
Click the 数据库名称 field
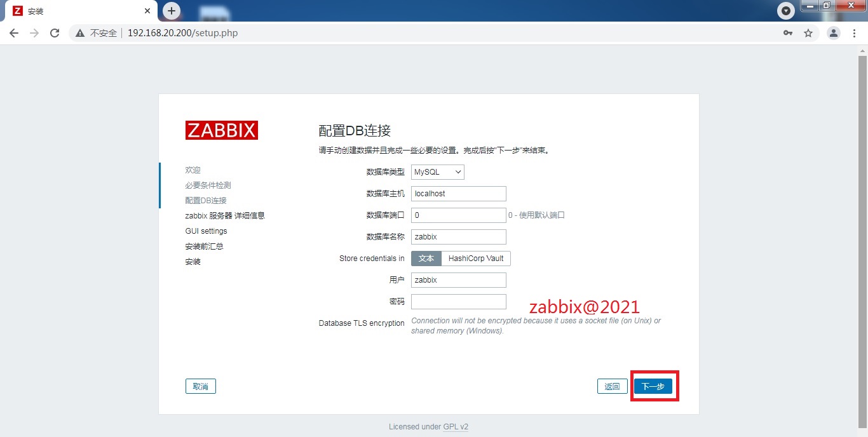[x=459, y=237]
